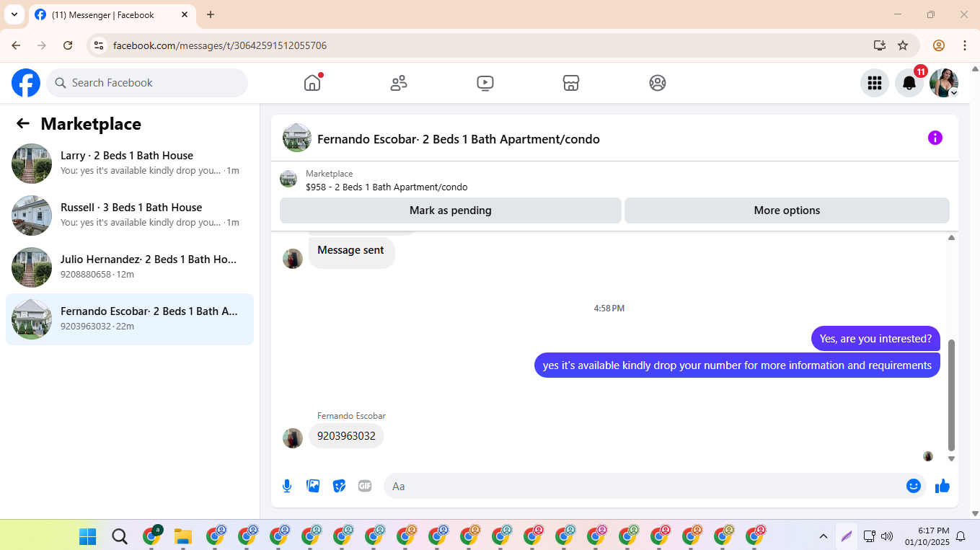Reload the current page
Image resolution: width=980 pixels, height=550 pixels.
click(x=68, y=45)
